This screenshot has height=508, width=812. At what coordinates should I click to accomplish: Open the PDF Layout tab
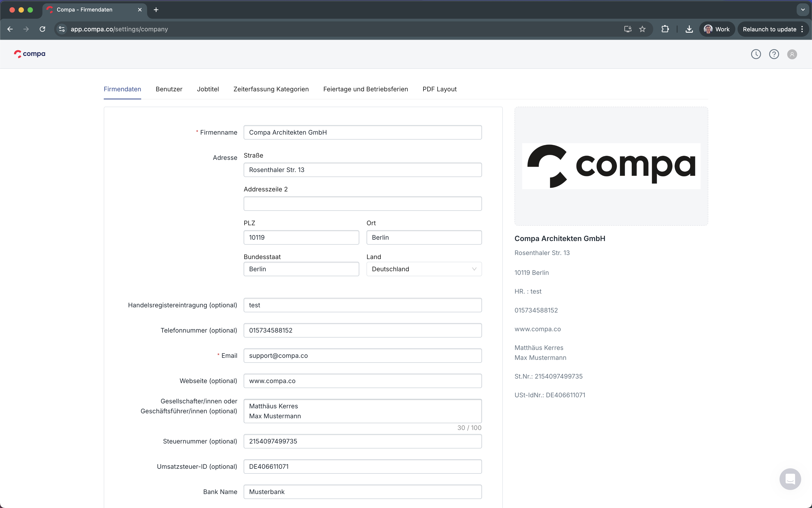(439, 89)
